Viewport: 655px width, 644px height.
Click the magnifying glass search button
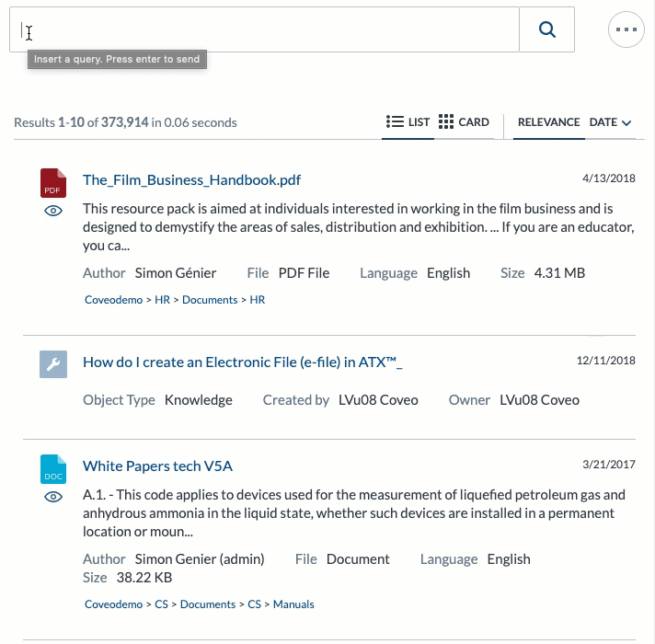pyautogui.click(x=546, y=29)
